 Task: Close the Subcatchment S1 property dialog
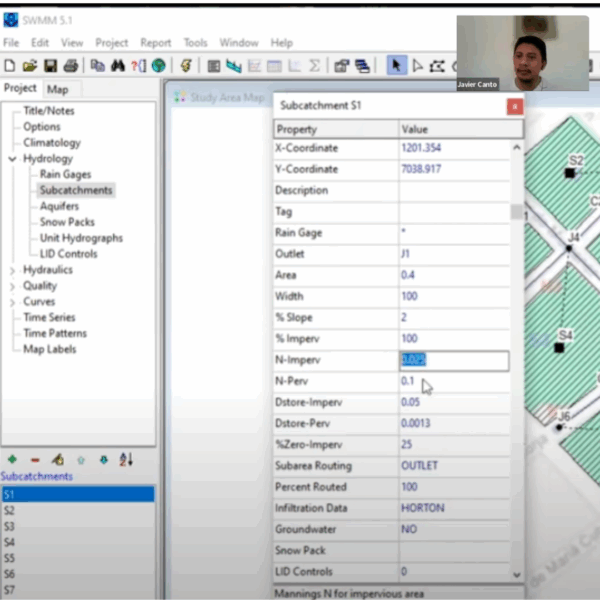coord(514,105)
